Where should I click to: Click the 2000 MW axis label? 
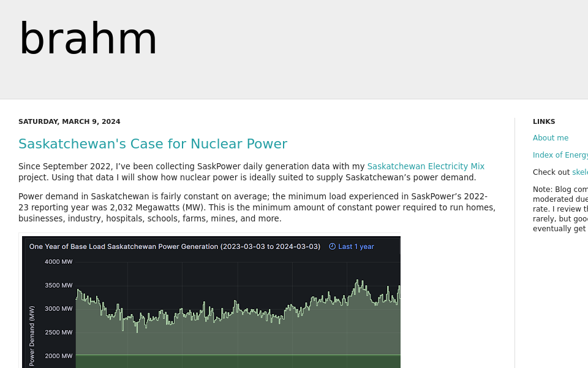click(58, 356)
